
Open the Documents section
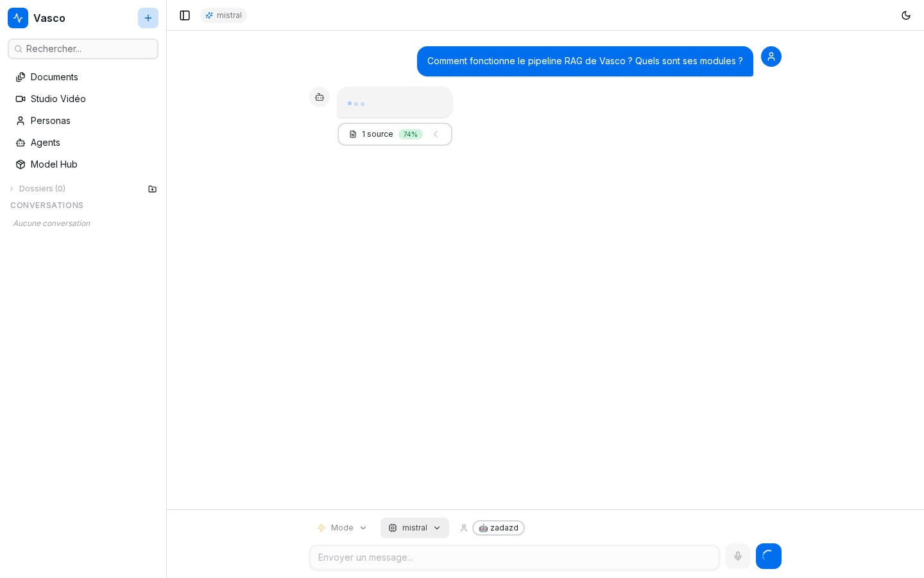54,77
